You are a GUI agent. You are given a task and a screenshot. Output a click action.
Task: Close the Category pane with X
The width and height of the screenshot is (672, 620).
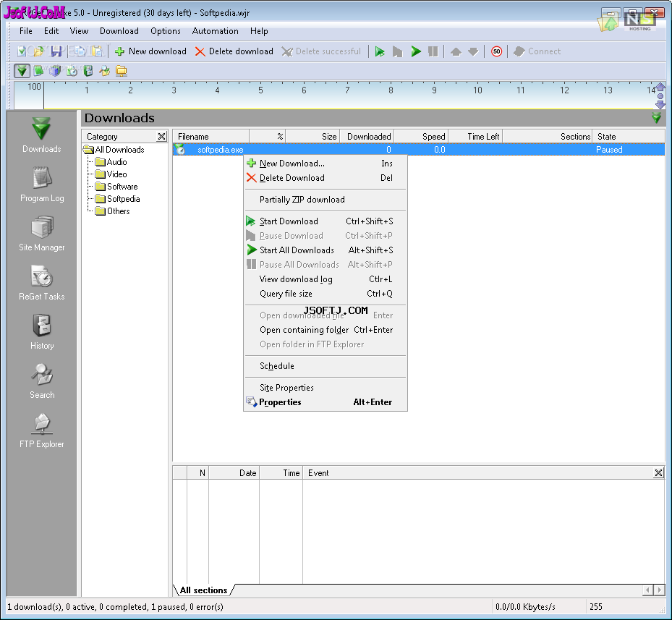pyautogui.click(x=161, y=137)
